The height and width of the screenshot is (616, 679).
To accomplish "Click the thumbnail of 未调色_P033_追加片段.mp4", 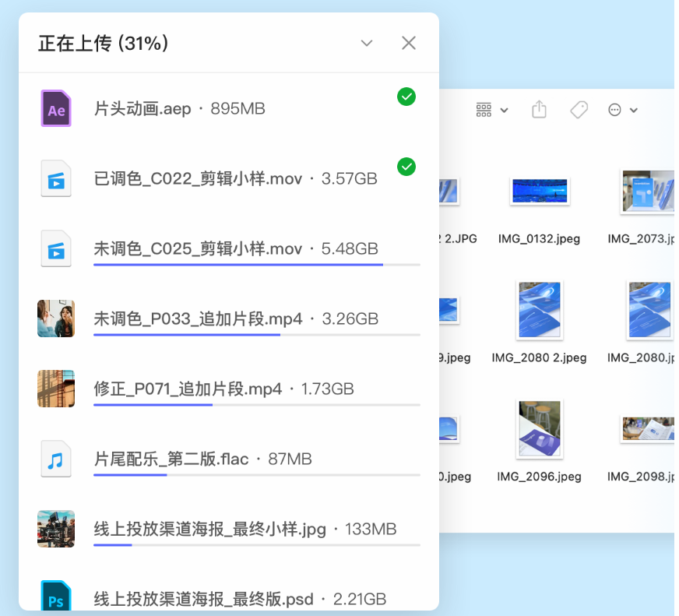I will [x=56, y=319].
